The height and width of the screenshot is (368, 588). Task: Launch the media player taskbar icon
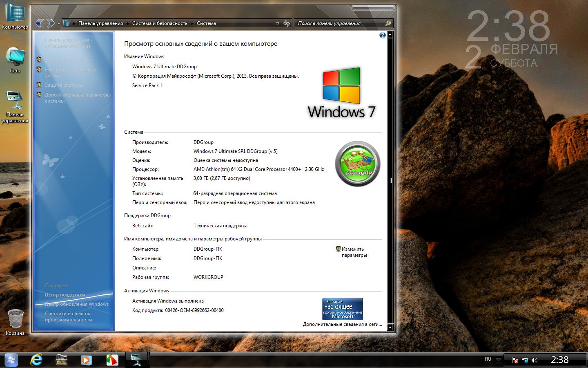[x=87, y=360]
